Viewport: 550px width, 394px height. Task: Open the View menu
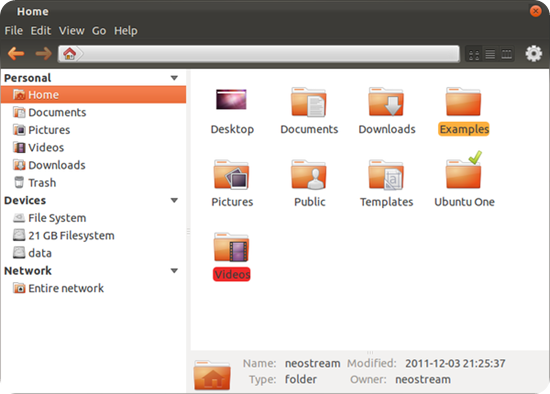72,31
